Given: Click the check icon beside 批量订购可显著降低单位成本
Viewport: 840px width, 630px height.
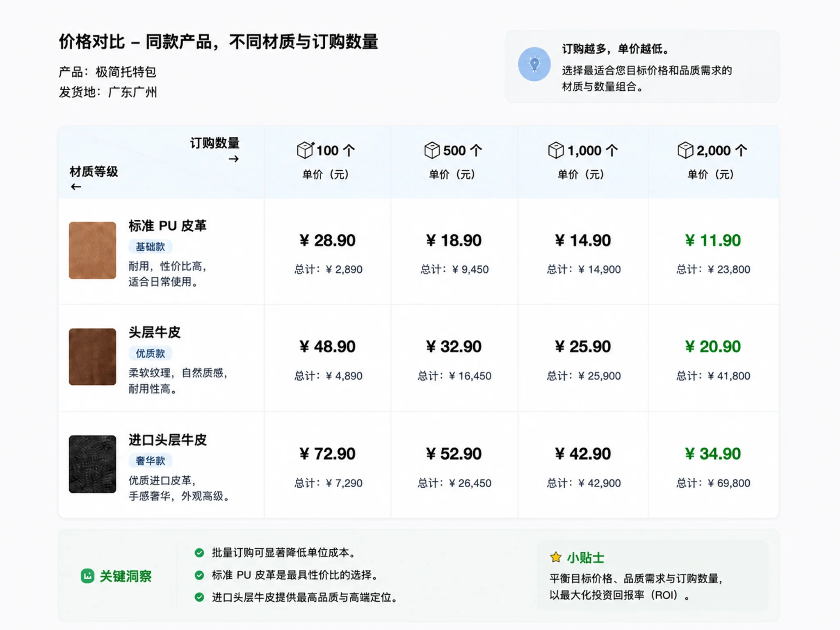Looking at the screenshot, I should [199, 553].
